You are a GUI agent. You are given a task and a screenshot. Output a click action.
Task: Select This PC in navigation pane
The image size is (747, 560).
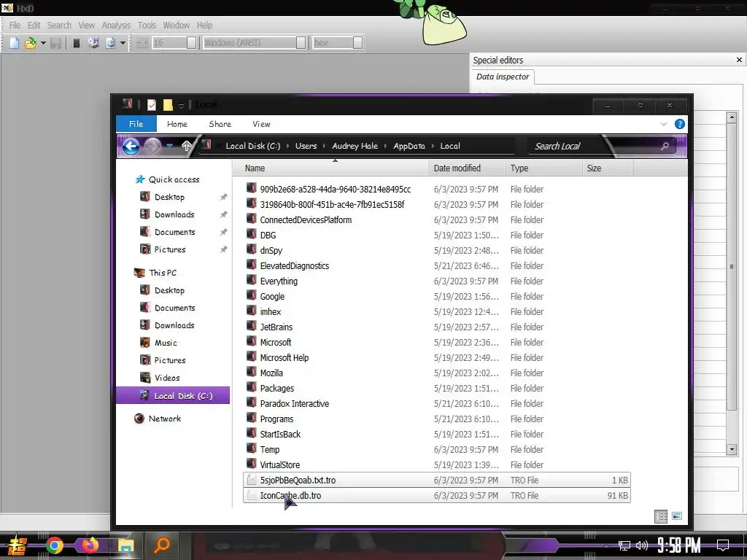click(163, 273)
